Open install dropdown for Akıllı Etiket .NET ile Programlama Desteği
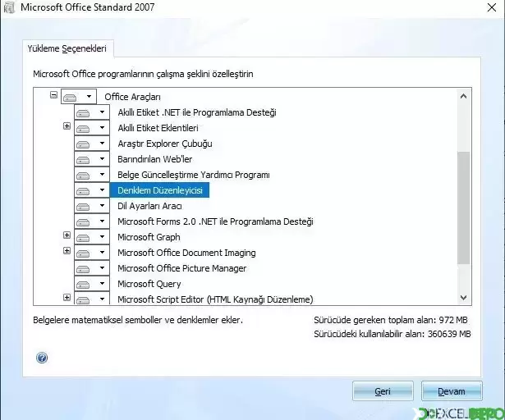The height and width of the screenshot is (420, 505). [92, 112]
